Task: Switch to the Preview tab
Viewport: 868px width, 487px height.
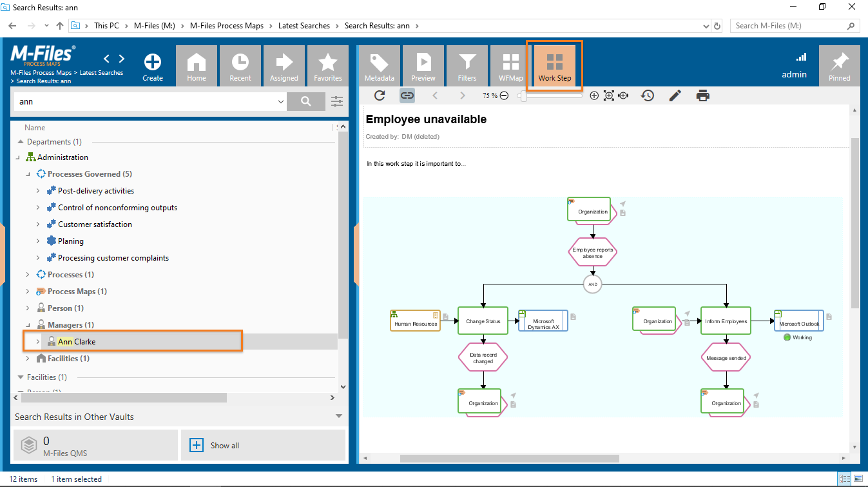Action: pyautogui.click(x=423, y=65)
